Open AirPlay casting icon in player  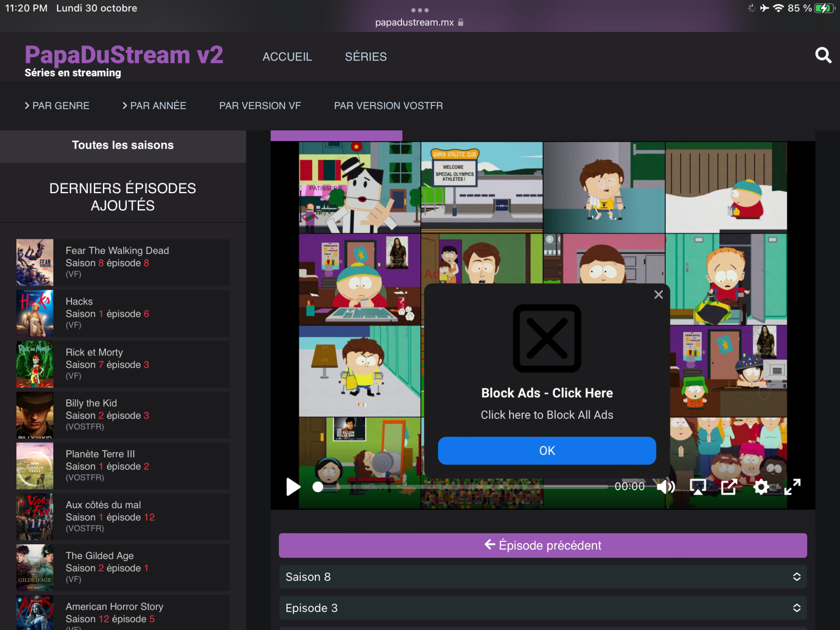[x=698, y=487]
